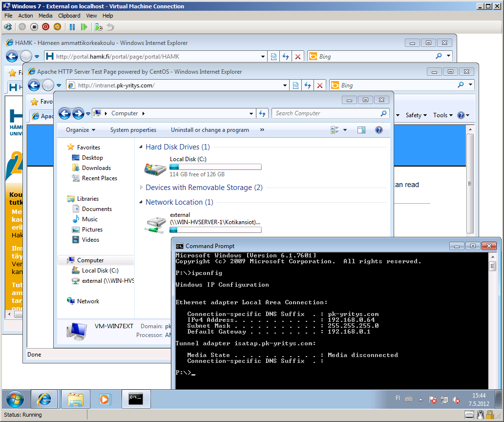Click Back button in Apache Test Page browser
Screen dimensions: 504x422
coord(34,85)
